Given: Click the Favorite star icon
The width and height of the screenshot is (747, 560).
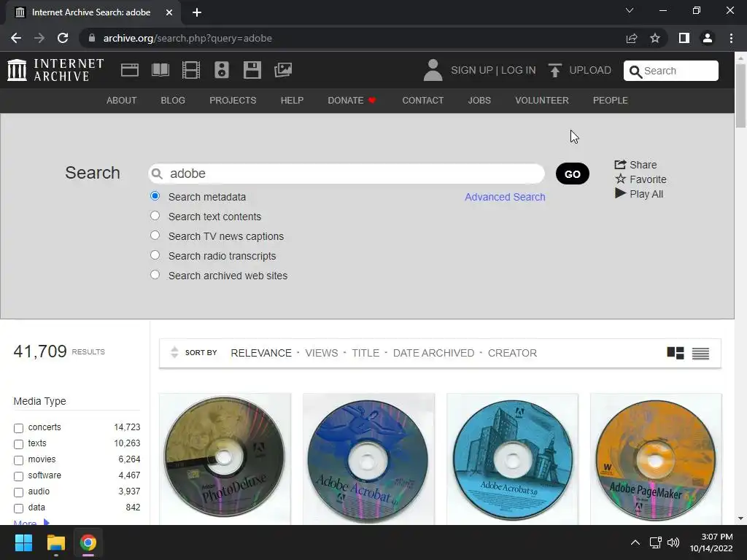Looking at the screenshot, I should [x=620, y=179].
